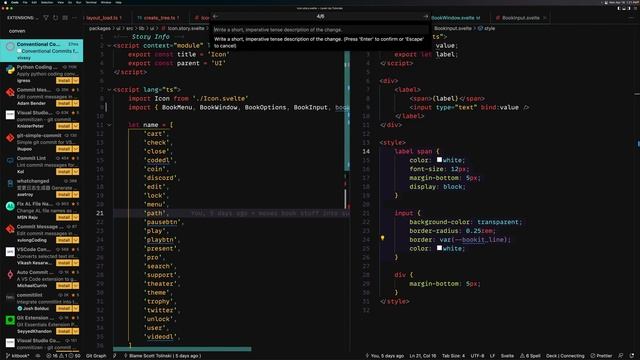The image size is (640, 360).
Task: Click 'You, 5 days ago' in the status bar
Action: (384, 356)
